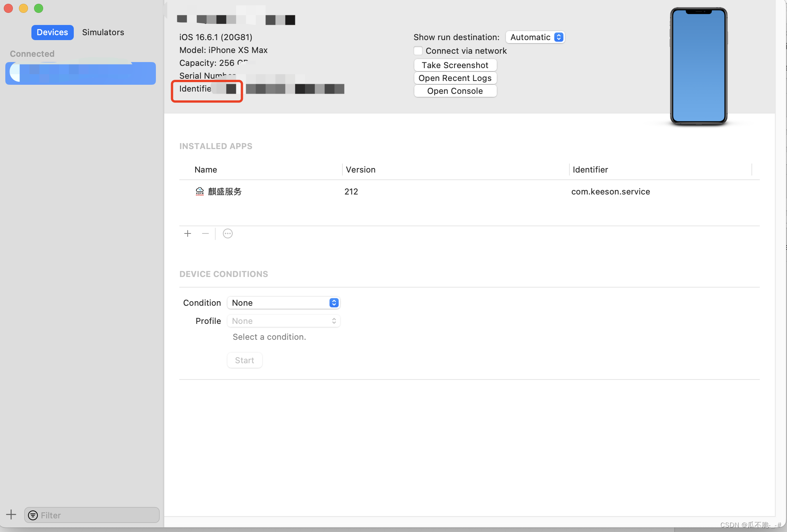The height and width of the screenshot is (532, 787).
Task: Enable Connect via network
Action: coord(418,50)
